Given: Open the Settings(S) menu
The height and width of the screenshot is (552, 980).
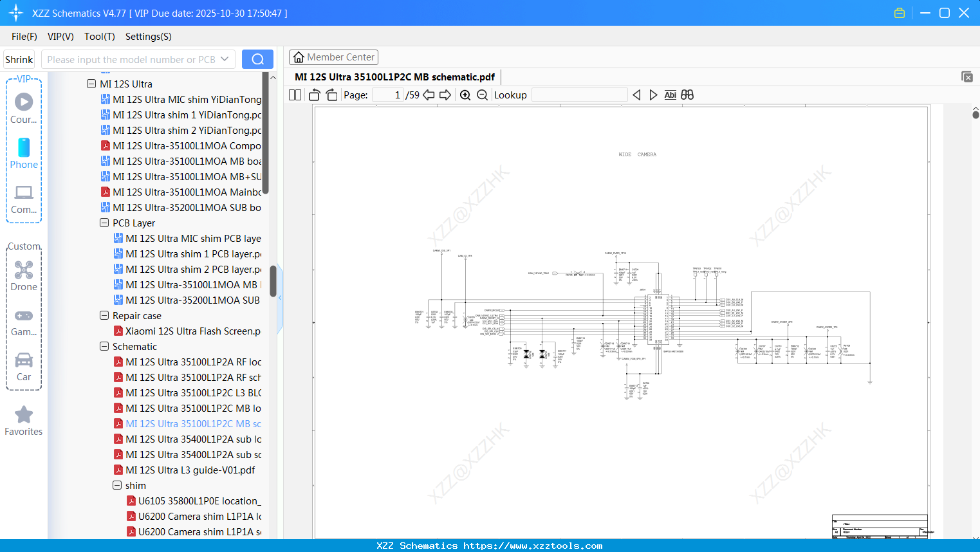Looking at the screenshot, I should click(x=148, y=37).
